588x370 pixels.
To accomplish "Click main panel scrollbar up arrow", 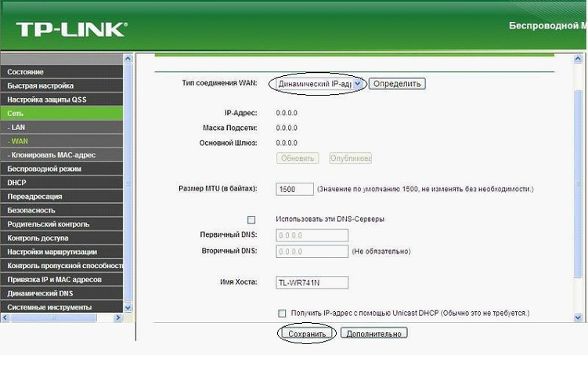I will [x=578, y=59].
